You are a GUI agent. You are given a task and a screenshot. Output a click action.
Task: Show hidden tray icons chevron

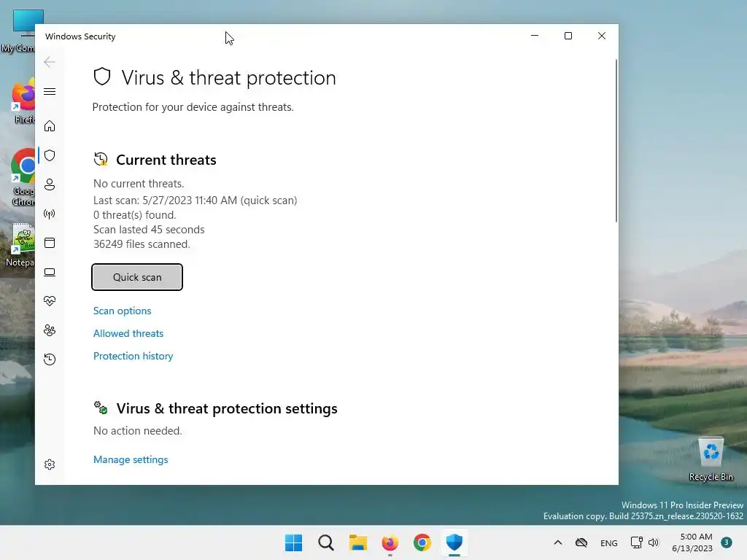[558, 542]
